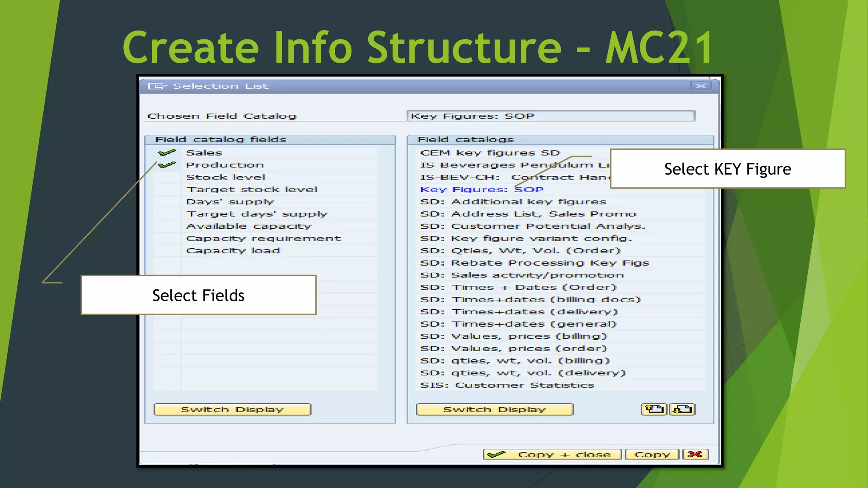The height and width of the screenshot is (488, 868).
Task: Select SD: Rebate Processing Key Figs
Action: [534, 263]
